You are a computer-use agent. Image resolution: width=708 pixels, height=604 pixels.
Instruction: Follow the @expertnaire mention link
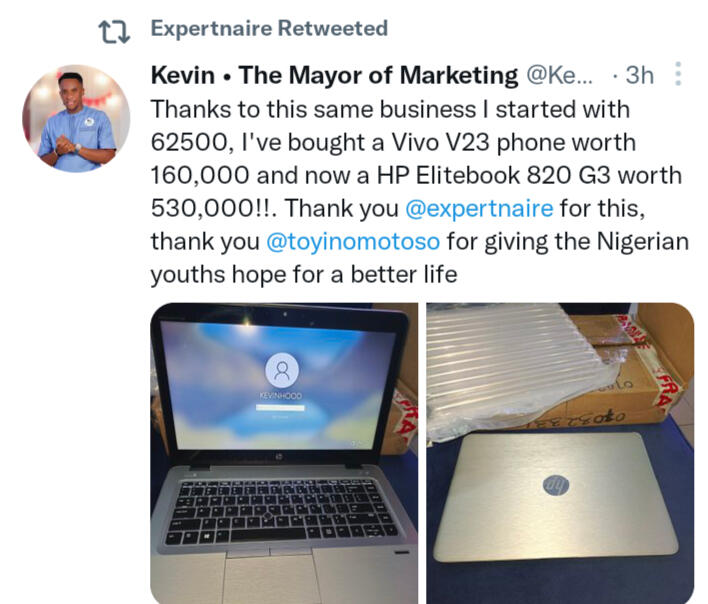tap(479, 209)
